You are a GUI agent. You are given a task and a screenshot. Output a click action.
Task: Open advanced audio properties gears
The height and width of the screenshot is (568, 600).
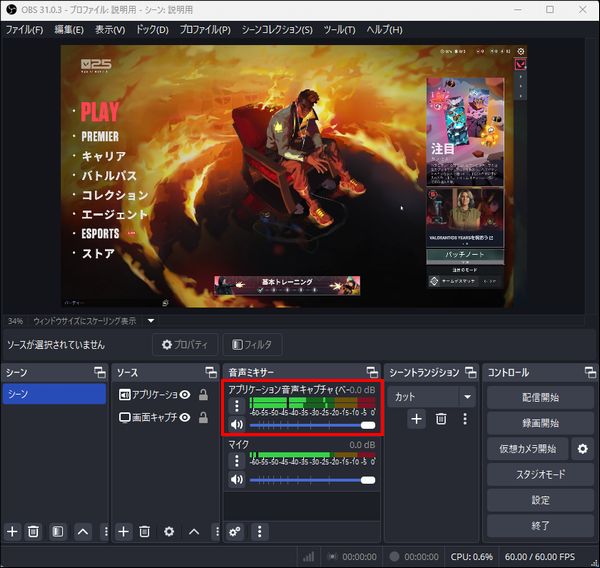click(235, 532)
